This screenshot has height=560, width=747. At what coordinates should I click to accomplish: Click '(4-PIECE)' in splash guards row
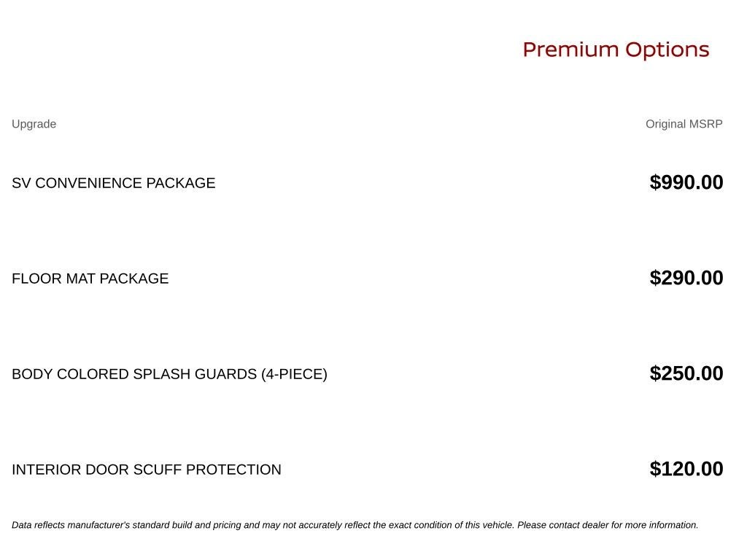coord(294,374)
